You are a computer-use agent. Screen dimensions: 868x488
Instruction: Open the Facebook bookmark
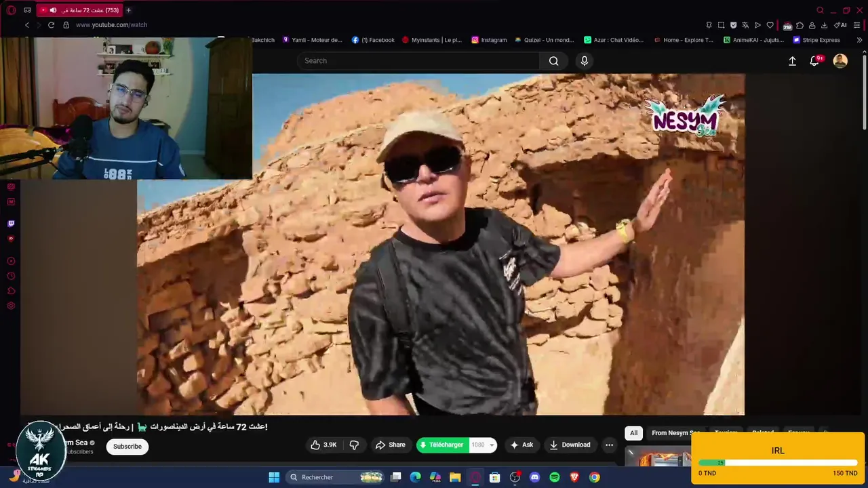(x=373, y=40)
